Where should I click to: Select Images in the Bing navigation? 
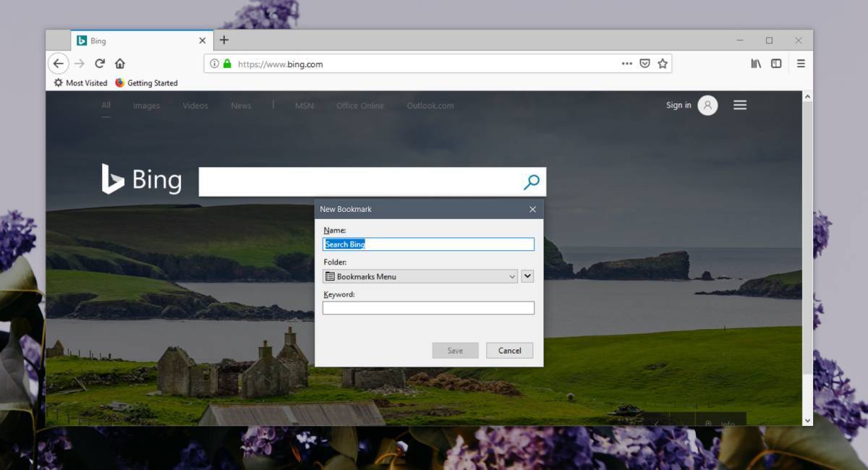[x=146, y=105]
